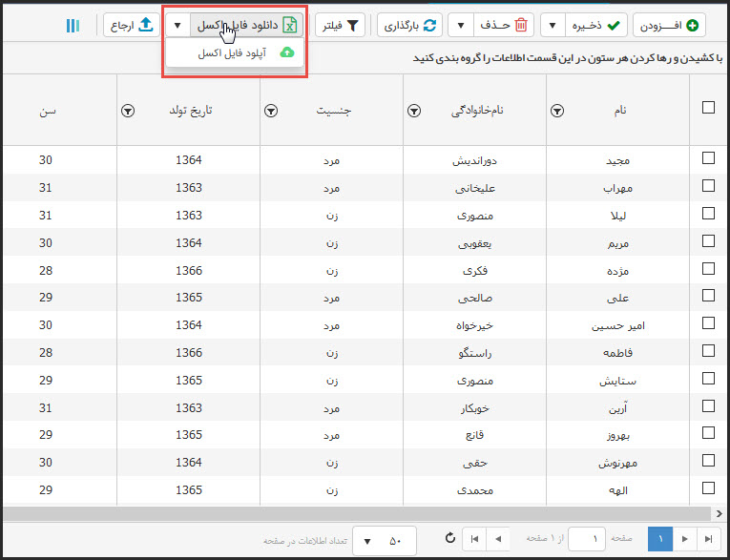Image resolution: width=730 pixels, height=560 pixels.
Task: Check the row checkbox for مهراب
Action: click(708, 186)
